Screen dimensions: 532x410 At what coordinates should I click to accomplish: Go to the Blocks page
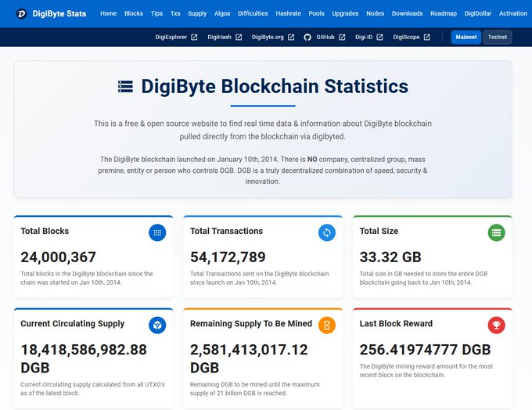(134, 13)
